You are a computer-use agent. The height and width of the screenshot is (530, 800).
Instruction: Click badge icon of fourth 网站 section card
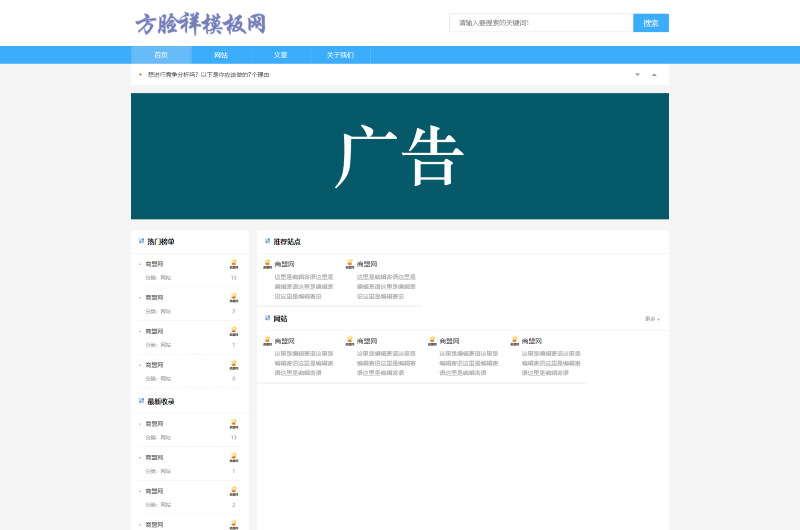[515, 341]
